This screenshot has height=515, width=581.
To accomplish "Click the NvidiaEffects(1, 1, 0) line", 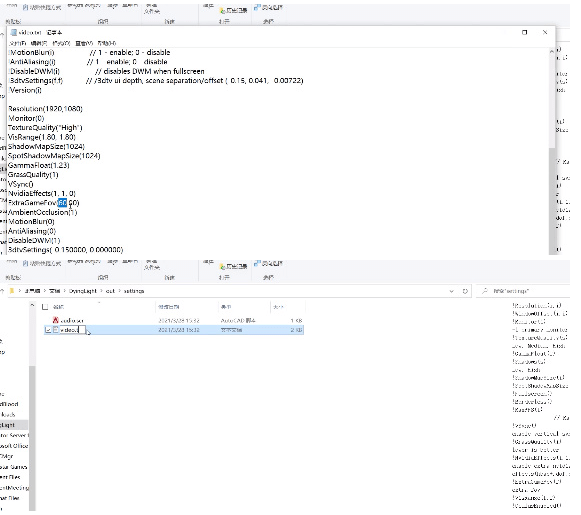I will point(42,194).
